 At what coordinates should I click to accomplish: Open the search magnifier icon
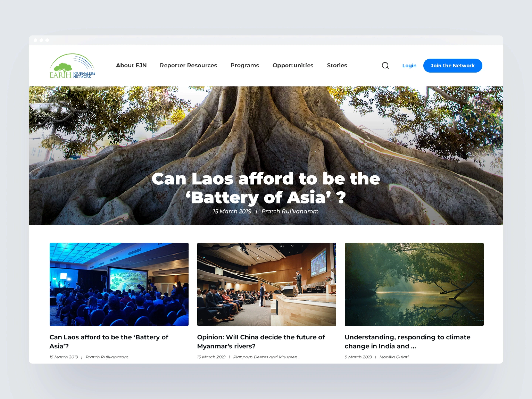[385, 65]
